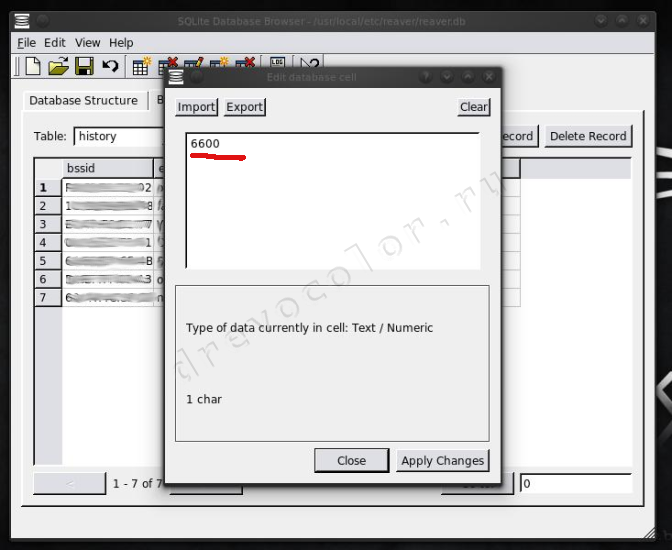Click the '1 - 7 of 7' record count text
Screen dimensions: 672x550
[138, 484]
